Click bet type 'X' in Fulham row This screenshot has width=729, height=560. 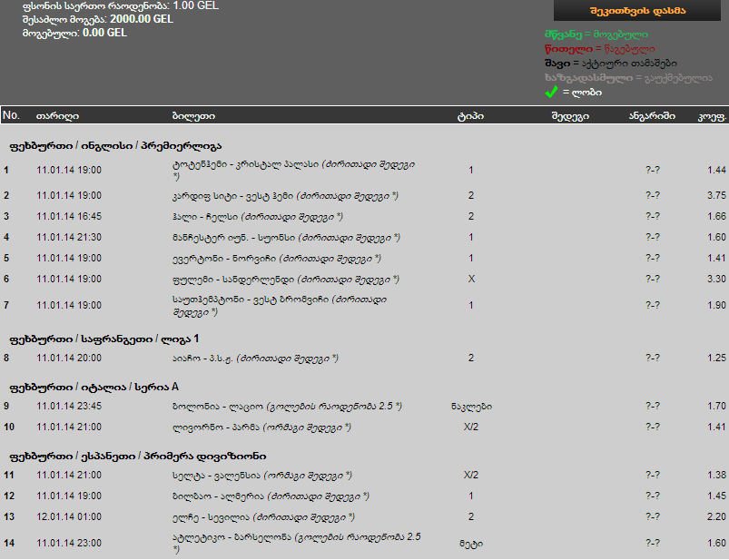pyautogui.click(x=471, y=279)
